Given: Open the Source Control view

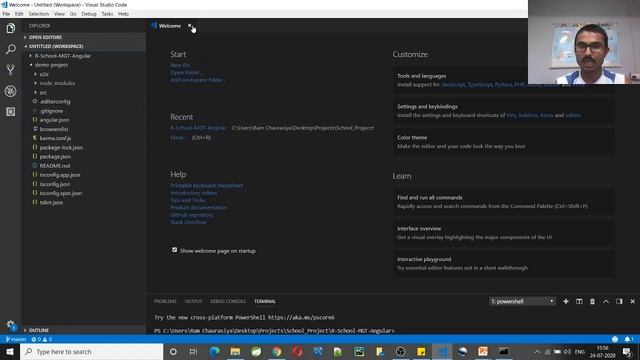Looking at the screenshot, I should point(11,70).
